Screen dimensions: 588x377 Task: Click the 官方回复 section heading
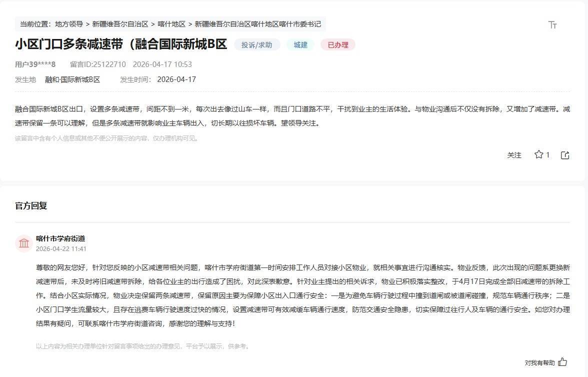(x=31, y=205)
